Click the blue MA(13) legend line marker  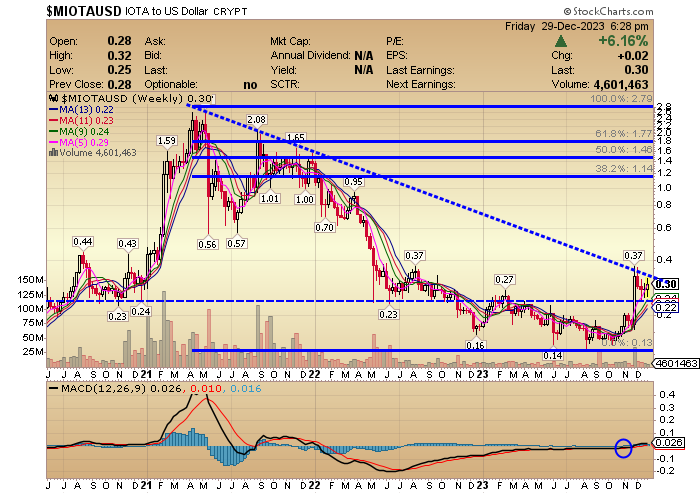point(53,110)
